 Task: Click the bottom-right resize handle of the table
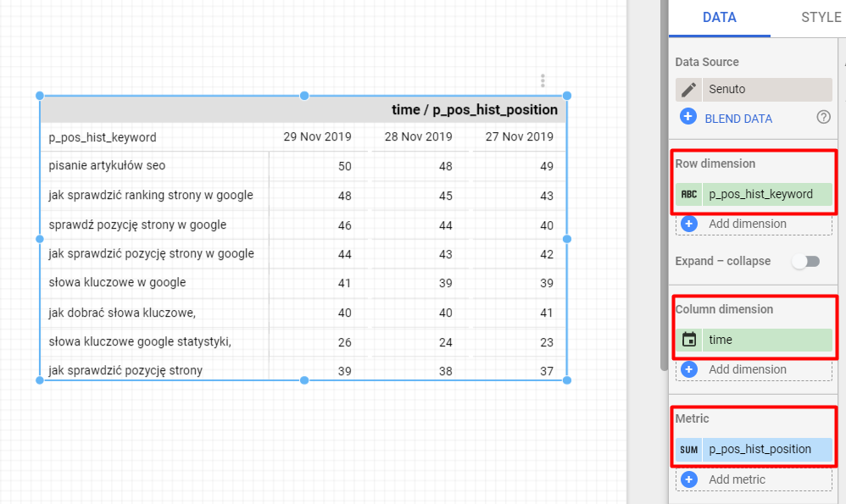pos(567,380)
